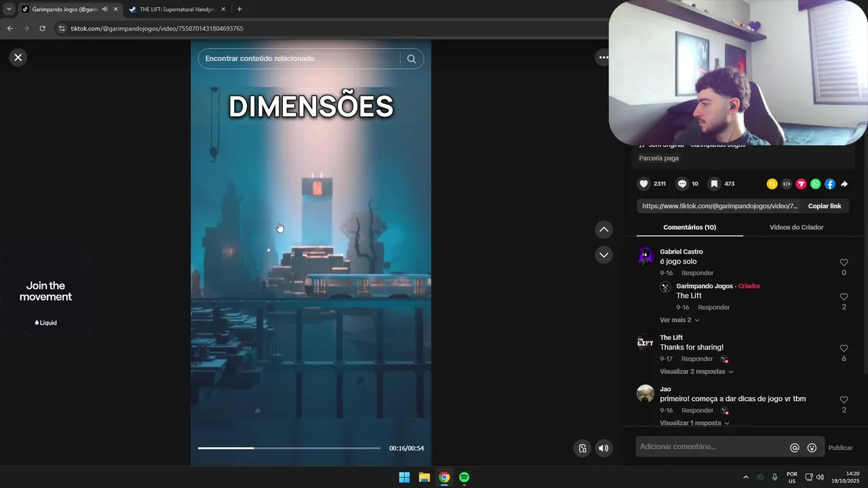The image size is (868, 488).
Task: Click the embed code icon
Action: (787, 184)
